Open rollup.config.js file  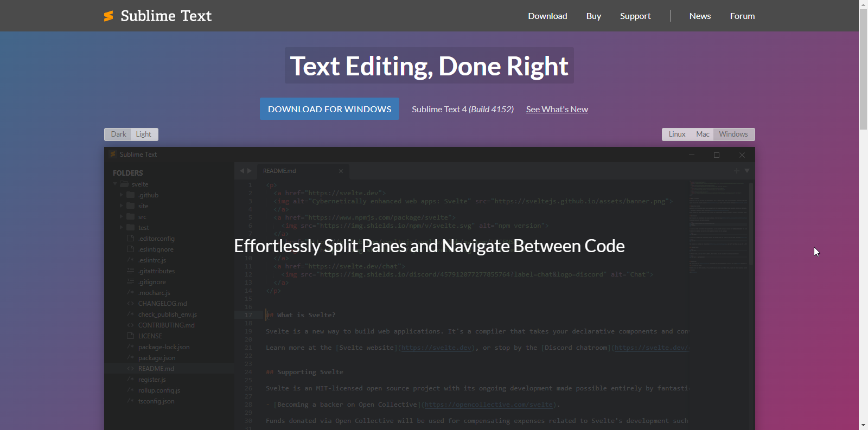click(159, 390)
